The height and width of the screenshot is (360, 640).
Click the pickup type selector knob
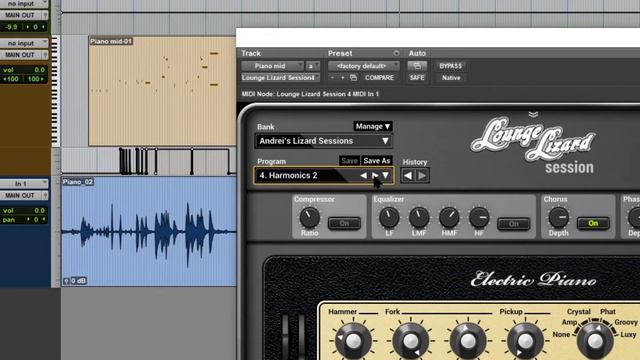(595, 340)
